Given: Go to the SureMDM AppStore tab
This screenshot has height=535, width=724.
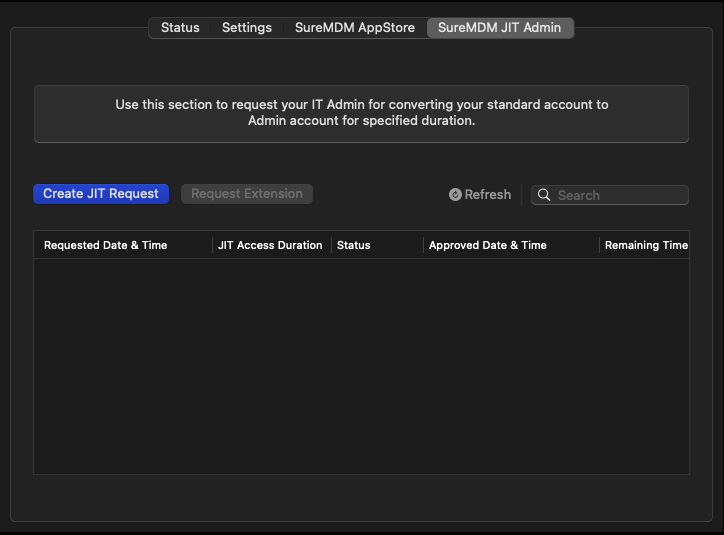Looking at the screenshot, I should tap(354, 28).
